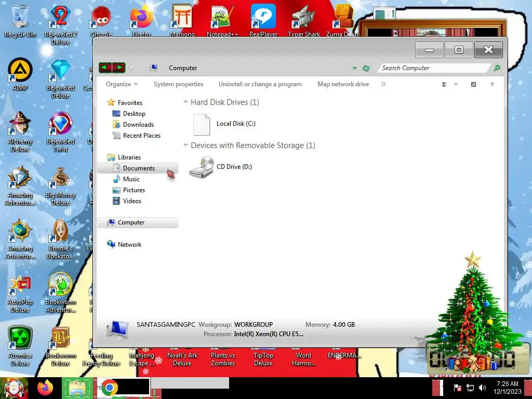Image resolution: width=532 pixels, height=399 pixels.
Task: Open the Chuzzle desktop shortcut
Action: 101,21
